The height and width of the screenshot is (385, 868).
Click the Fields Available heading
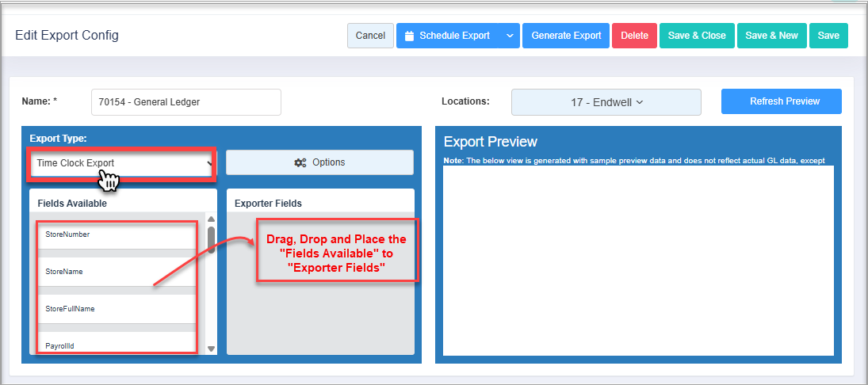pos(72,204)
